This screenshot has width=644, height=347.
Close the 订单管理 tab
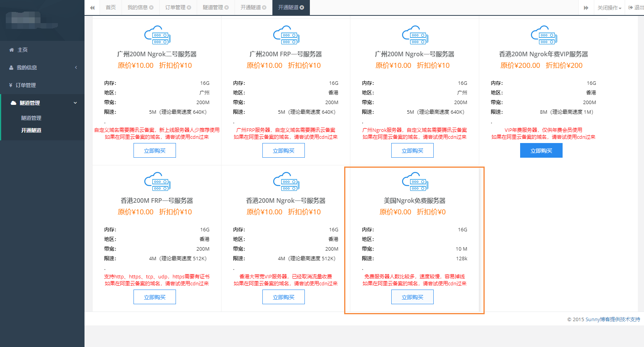point(189,7)
